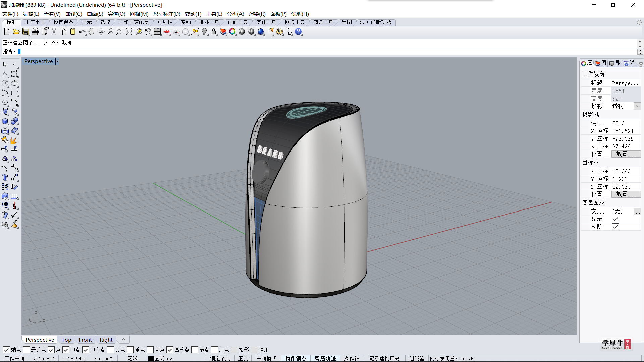
Task: Click the camera 位置 放置... button
Action: tap(626, 154)
